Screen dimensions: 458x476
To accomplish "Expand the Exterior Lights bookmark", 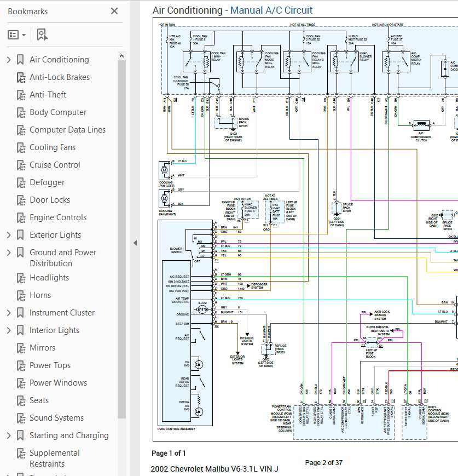I will tap(9, 235).
